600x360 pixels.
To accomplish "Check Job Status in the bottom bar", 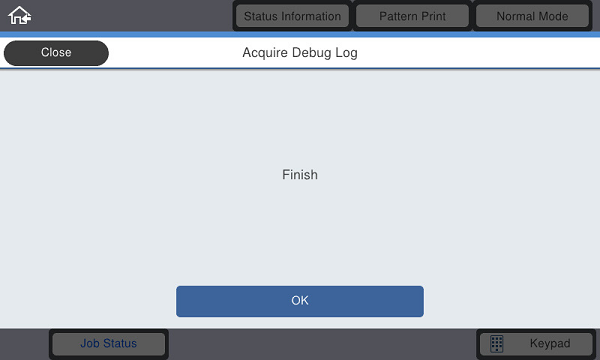I will (109, 344).
